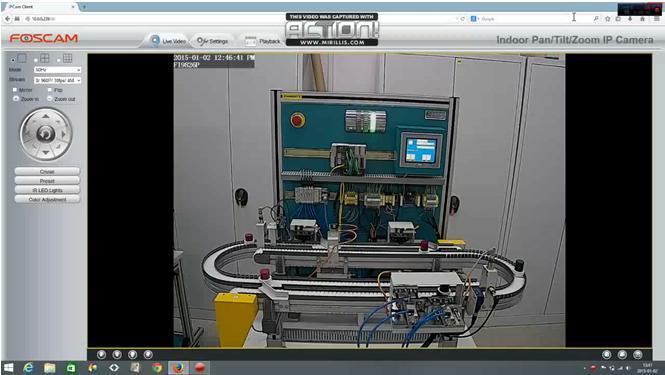Open the IR LED Lights panel
The width and height of the screenshot is (665, 375).
47,190
